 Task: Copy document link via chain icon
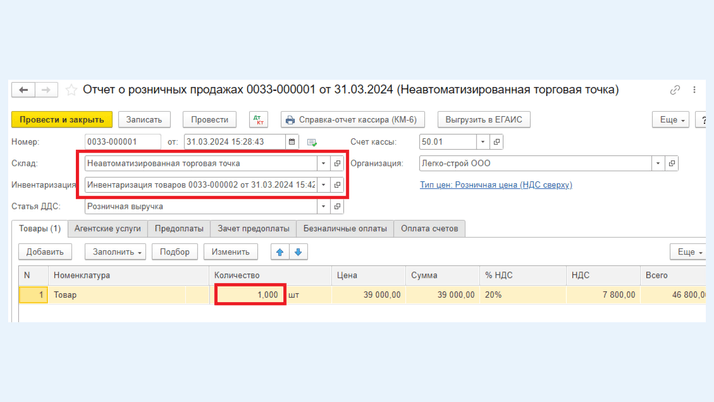click(675, 90)
